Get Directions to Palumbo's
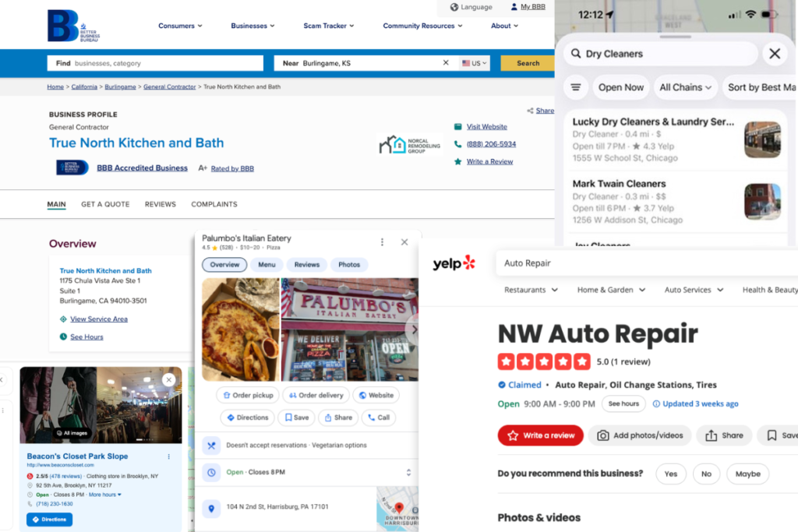This screenshot has height=532, width=798. (x=247, y=417)
